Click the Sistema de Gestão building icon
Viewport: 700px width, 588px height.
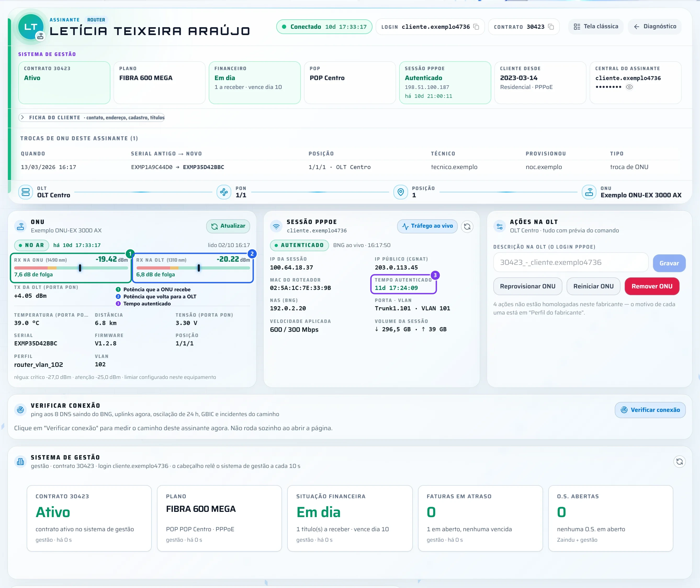(20, 462)
